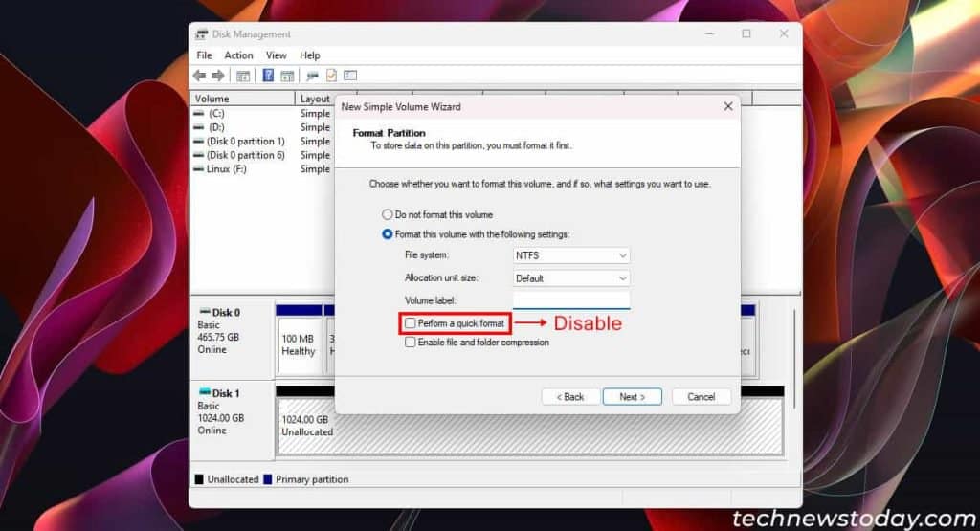
Task: Click the drive icon beside Linux (F:)
Action: pos(199,168)
